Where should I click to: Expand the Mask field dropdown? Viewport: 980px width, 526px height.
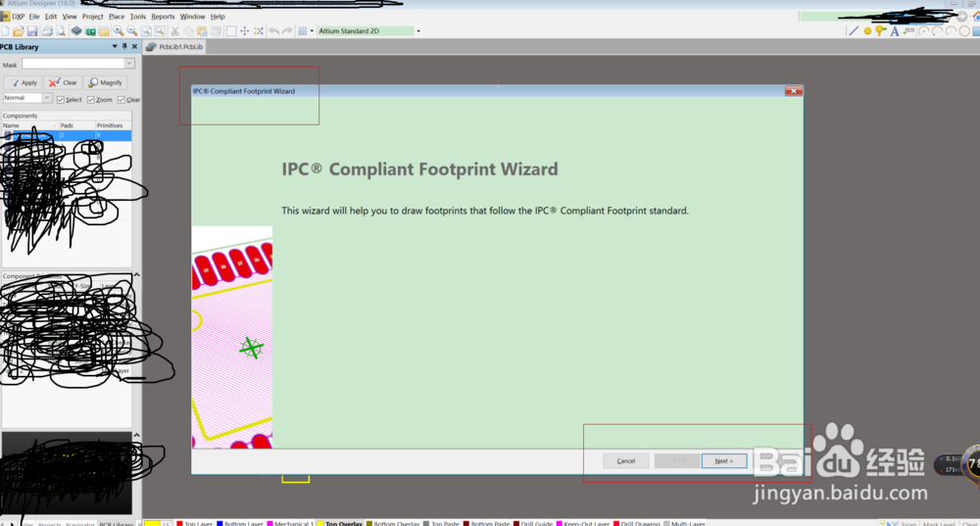[x=128, y=64]
